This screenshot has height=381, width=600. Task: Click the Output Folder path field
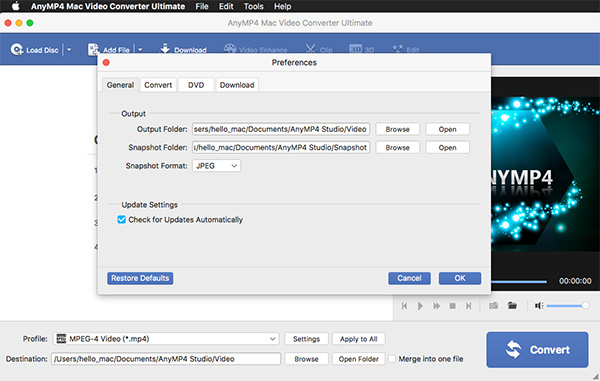(281, 129)
